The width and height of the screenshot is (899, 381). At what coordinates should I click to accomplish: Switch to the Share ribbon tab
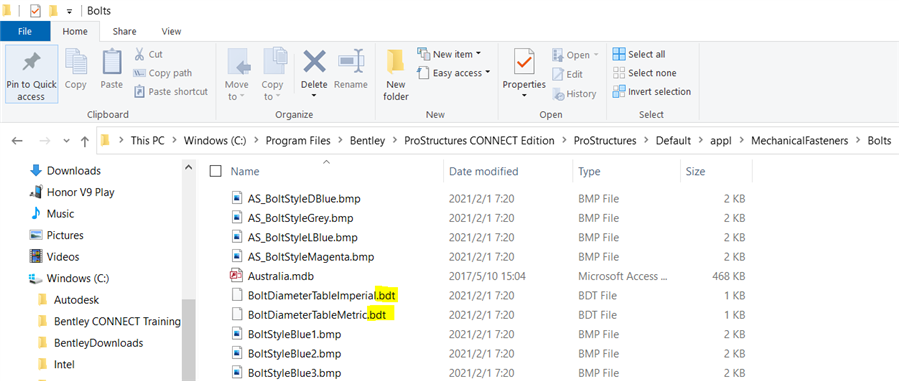pos(124,32)
